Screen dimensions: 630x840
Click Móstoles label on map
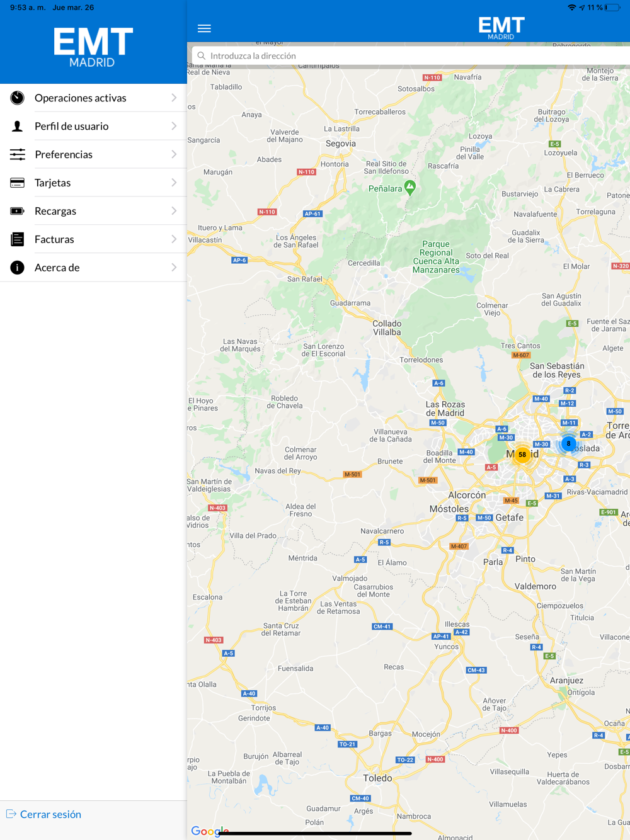click(x=449, y=509)
